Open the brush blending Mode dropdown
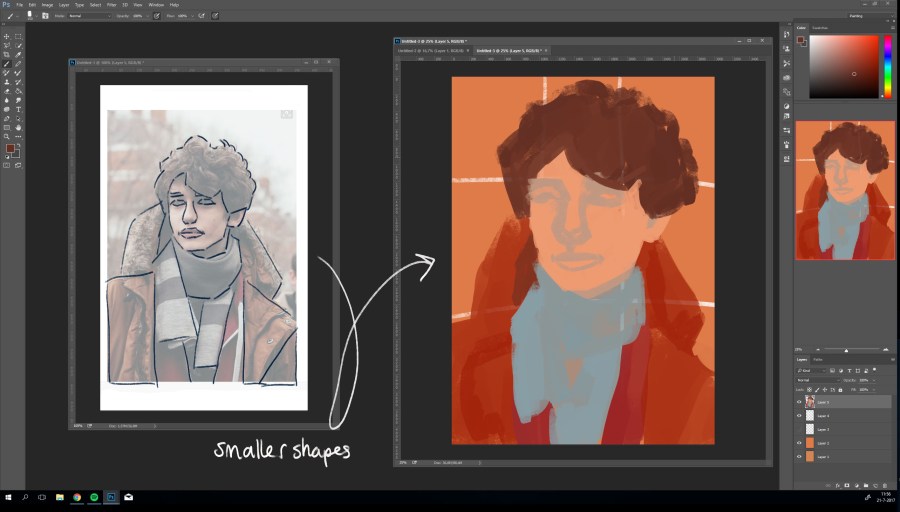 pos(88,16)
